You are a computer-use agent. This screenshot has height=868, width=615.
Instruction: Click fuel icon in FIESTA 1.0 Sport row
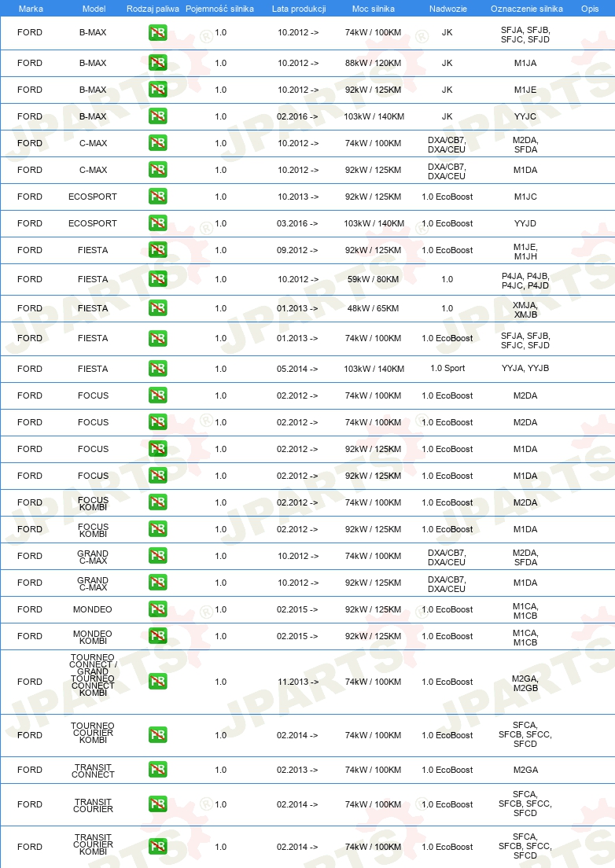click(158, 369)
